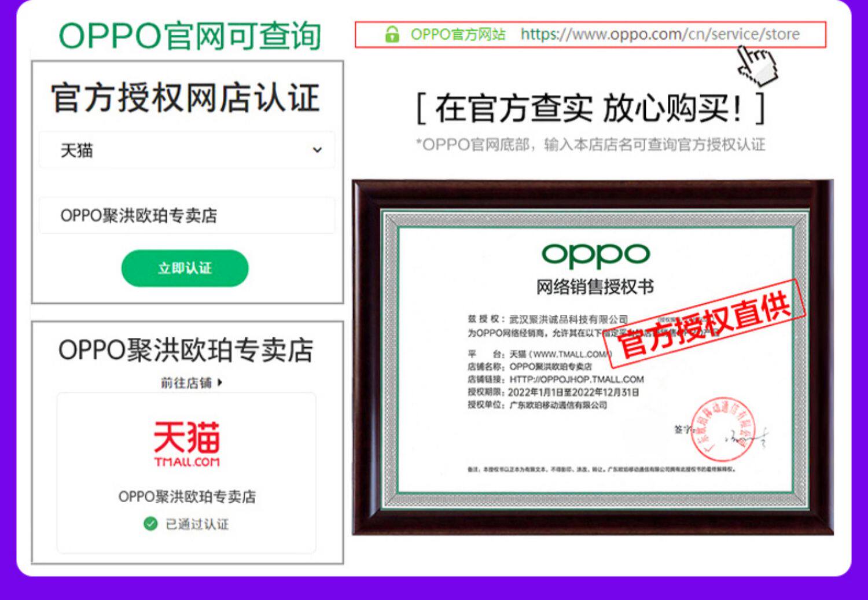
Task: Click the 店铺链接 HTTP://OPPOJHOP.TMALL.COM line
Action: [556, 380]
